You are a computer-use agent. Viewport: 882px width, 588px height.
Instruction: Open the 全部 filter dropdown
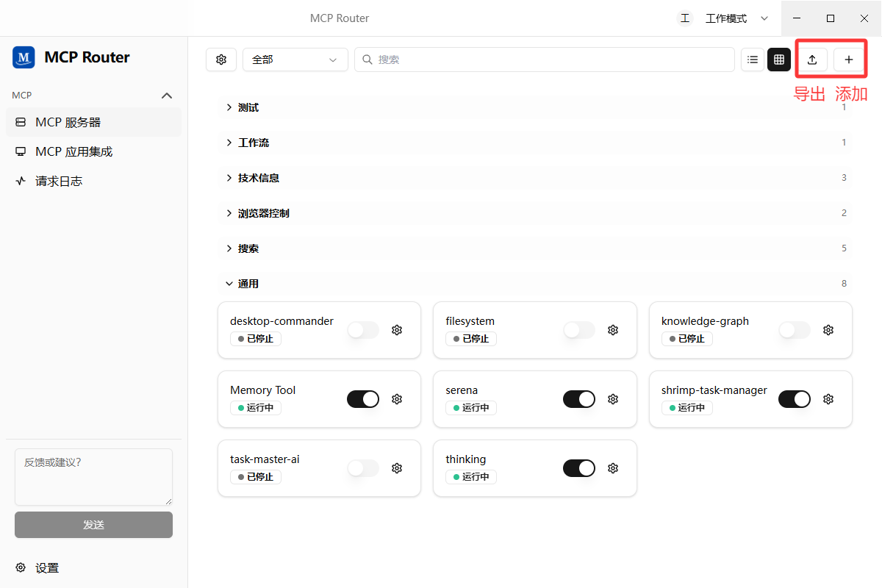(295, 60)
